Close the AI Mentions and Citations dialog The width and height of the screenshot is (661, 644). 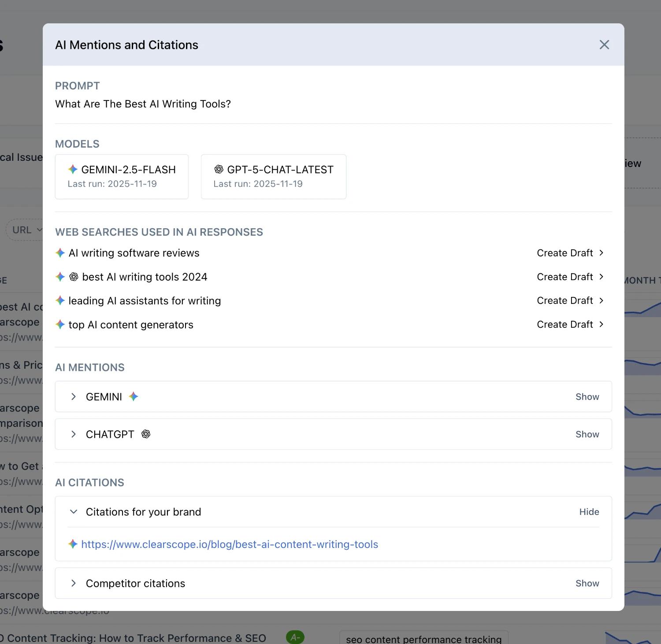604,44
